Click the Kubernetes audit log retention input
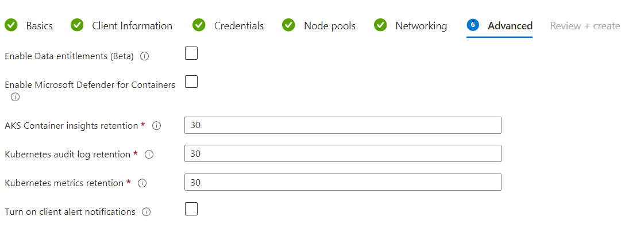This screenshot has width=644, height=243. pos(343,153)
